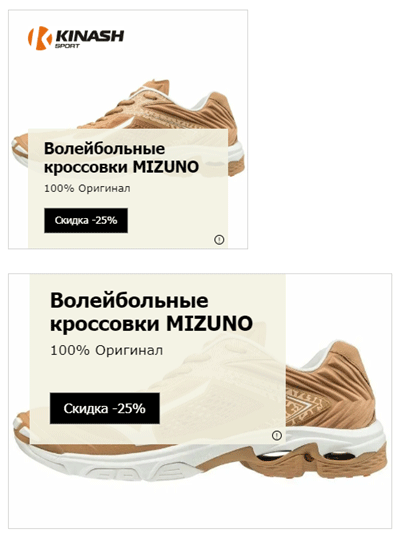
Task: Click the large sneaker's toe in wide banner
Action: coord(21,430)
